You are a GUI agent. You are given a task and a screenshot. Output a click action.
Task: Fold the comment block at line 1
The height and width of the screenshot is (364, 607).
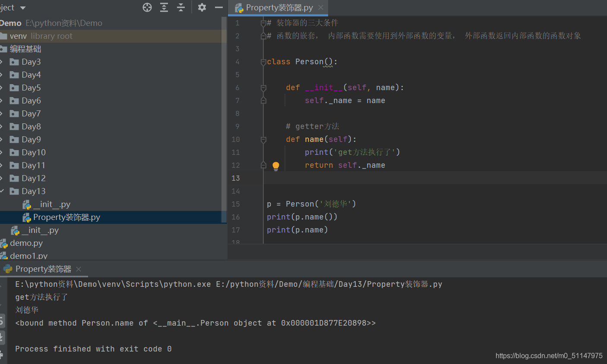point(263,23)
